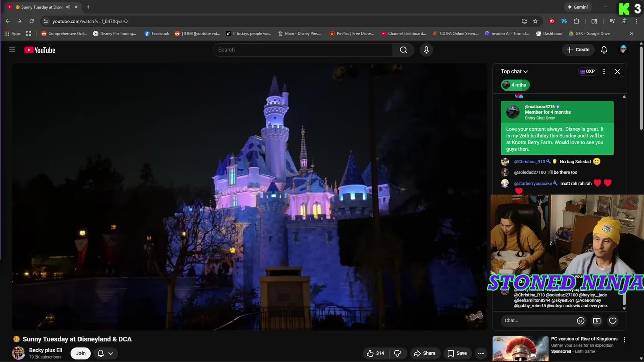
Task: Open Rise of Kingdoms ad thumbnail
Action: pos(520,348)
